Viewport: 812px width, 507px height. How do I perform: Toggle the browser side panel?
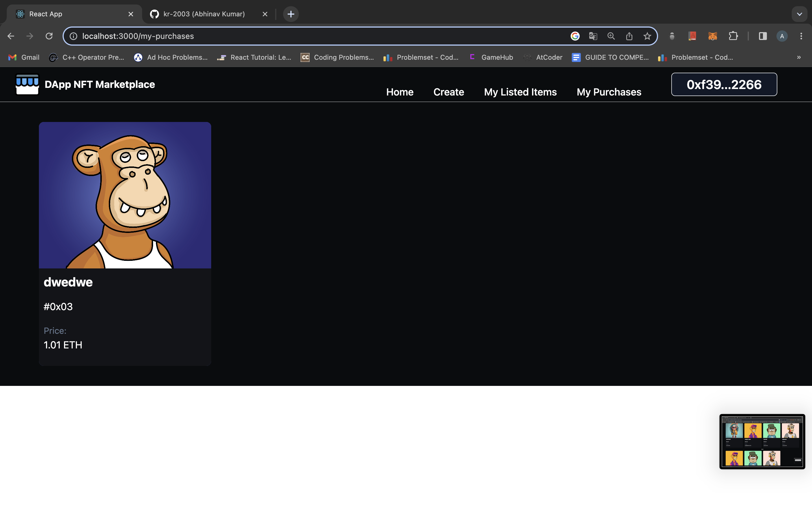(x=763, y=36)
